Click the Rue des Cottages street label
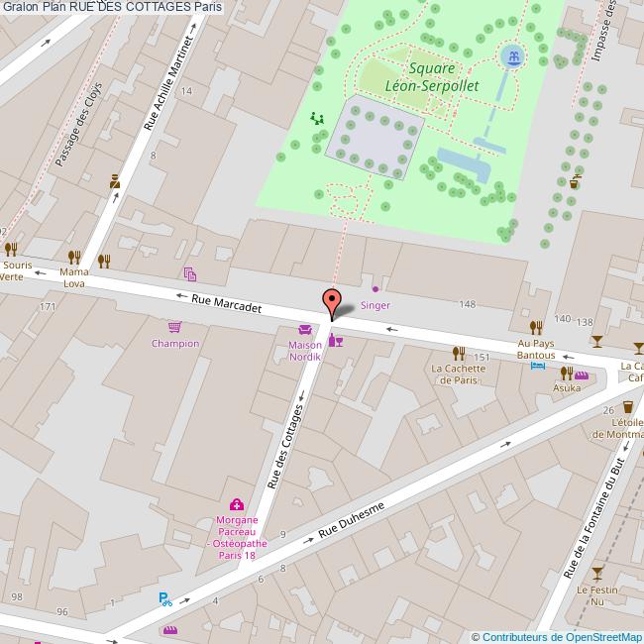Viewport: 644px width, 644px height. pyautogui.click(x=285, y=447)
